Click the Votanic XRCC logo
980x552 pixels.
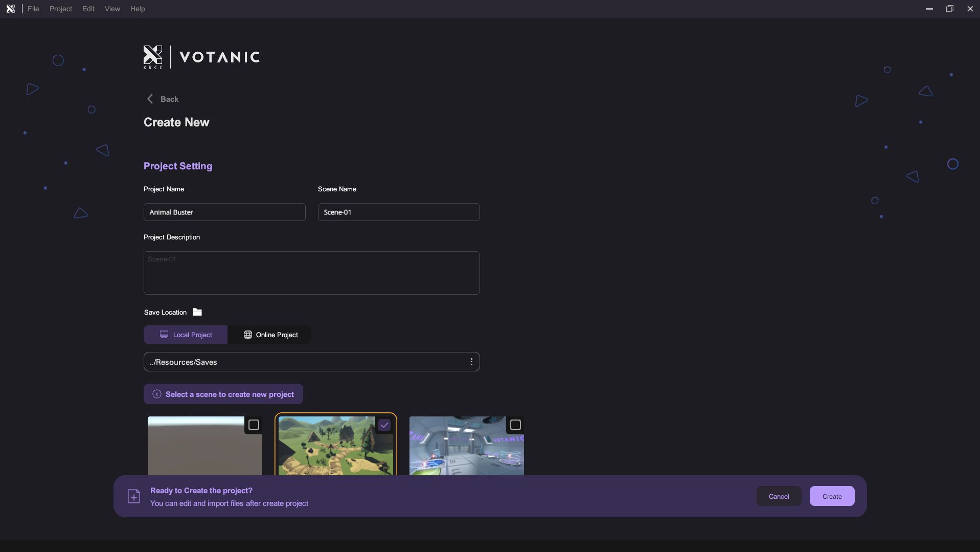click(201, 57)
